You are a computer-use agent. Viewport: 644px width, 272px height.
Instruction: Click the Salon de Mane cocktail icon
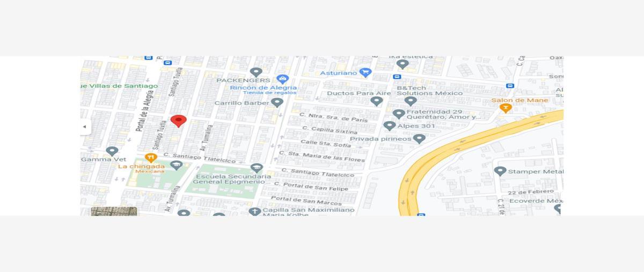coord(504,108)
